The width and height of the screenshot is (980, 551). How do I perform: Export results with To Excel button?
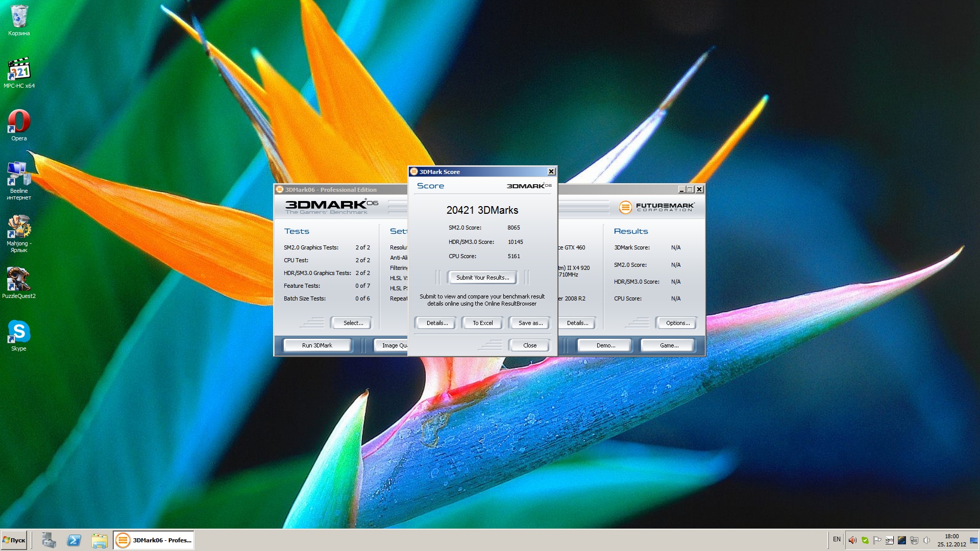click(x=482, y=323)
